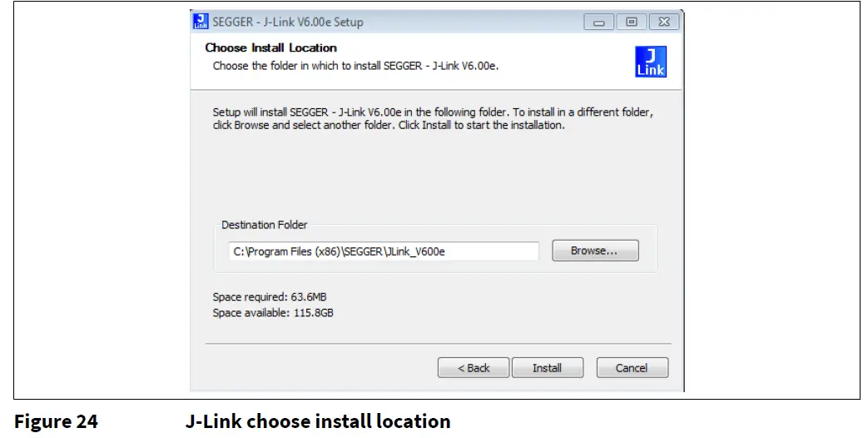Focus the Destination Folder path field
The image size is (868, 438).
pos(383,251)
